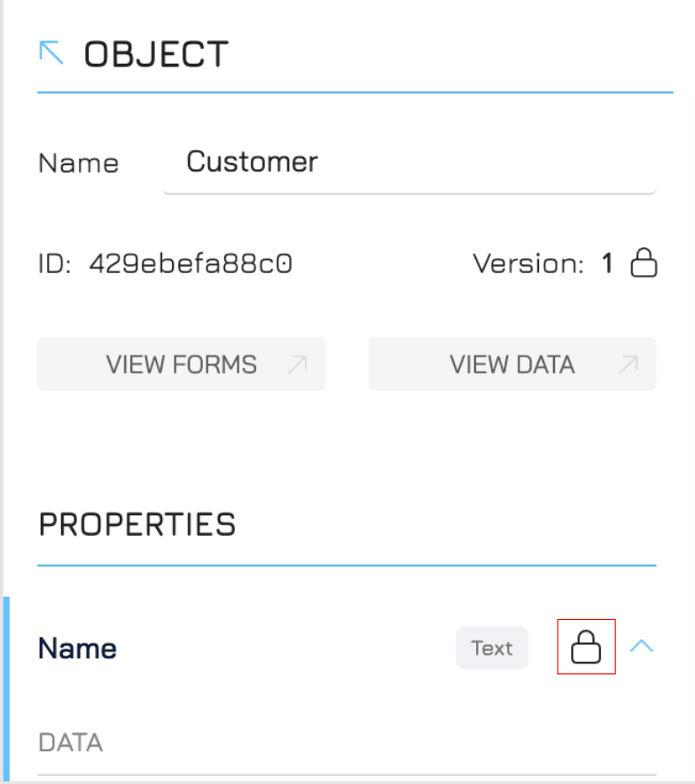Open the VIEW DATA button

(512, 364)
